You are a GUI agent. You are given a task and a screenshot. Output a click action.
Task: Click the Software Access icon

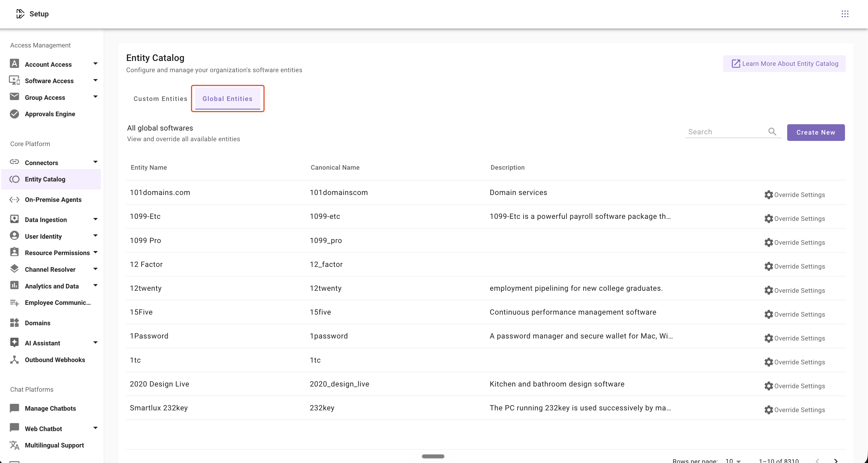tap(14, 80)
